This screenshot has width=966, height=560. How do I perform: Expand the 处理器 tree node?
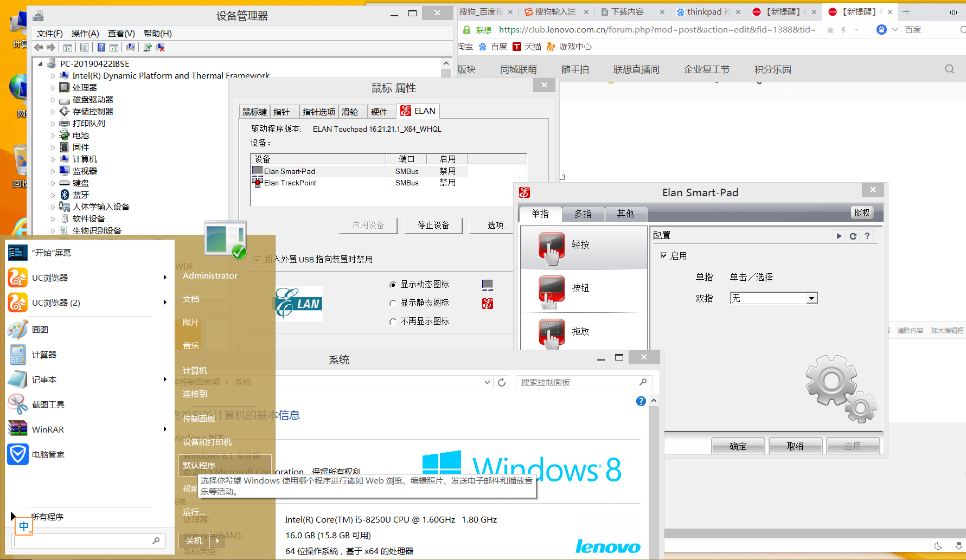pos(53,88)
